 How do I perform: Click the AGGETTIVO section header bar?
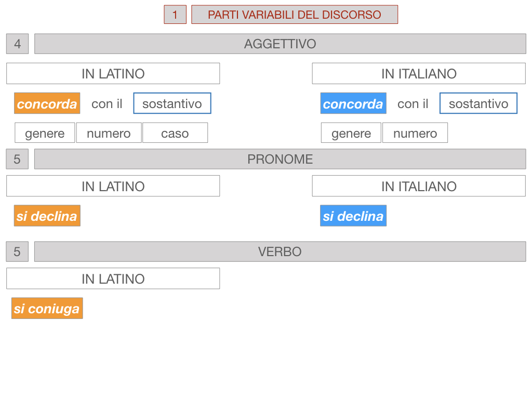point(280,44)
